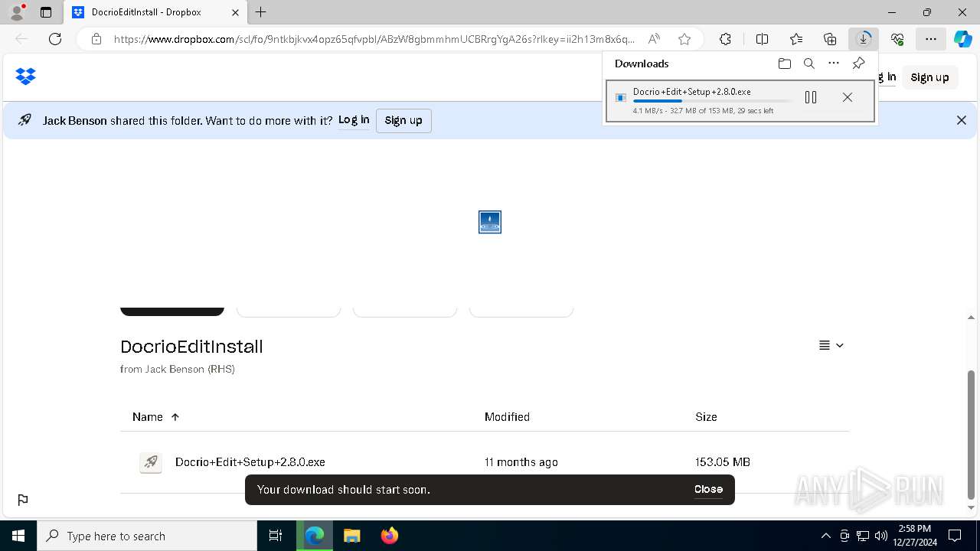Open Docrio+Edit+Setup+2.8.0.exe file
The width and height of the screenshot is (980, 551).
(250, 462)
